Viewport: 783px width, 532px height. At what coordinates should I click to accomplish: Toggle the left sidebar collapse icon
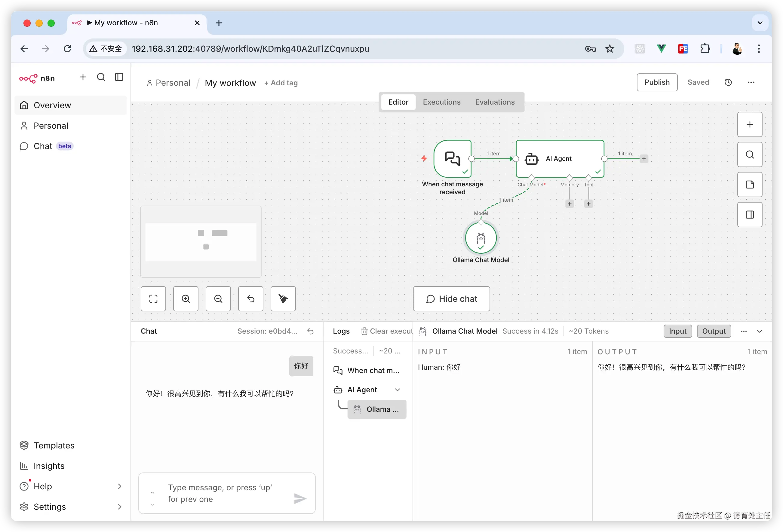(x=119, y=78)
